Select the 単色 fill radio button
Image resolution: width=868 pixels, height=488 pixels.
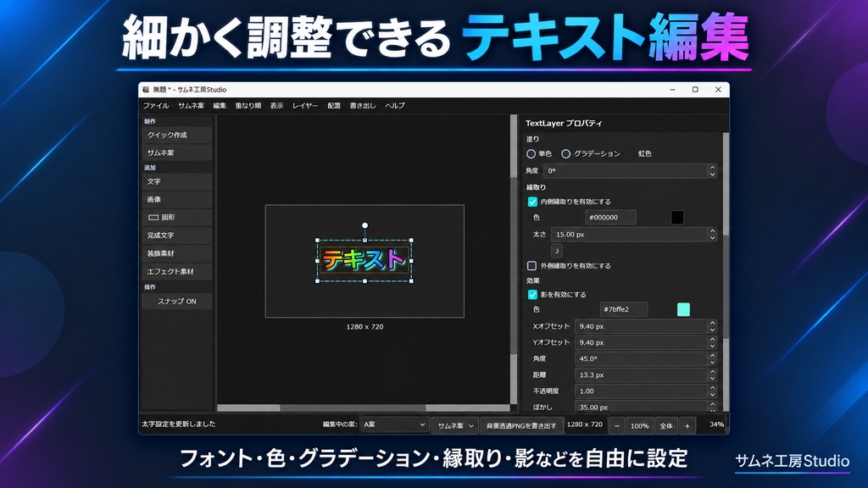tap(531, 154)
